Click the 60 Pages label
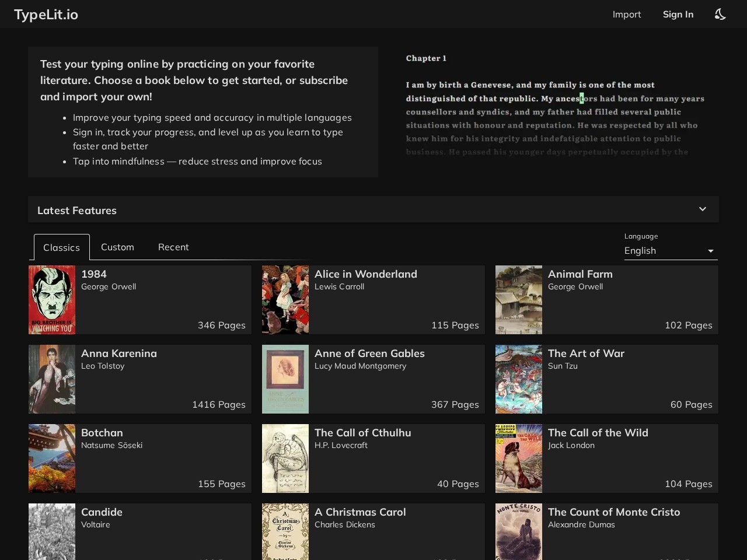This screenshot has width=747, height=560. pos(692,405)
